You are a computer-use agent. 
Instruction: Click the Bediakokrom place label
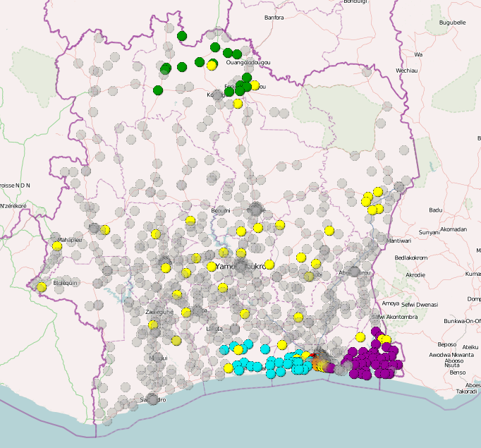(413, 258)
